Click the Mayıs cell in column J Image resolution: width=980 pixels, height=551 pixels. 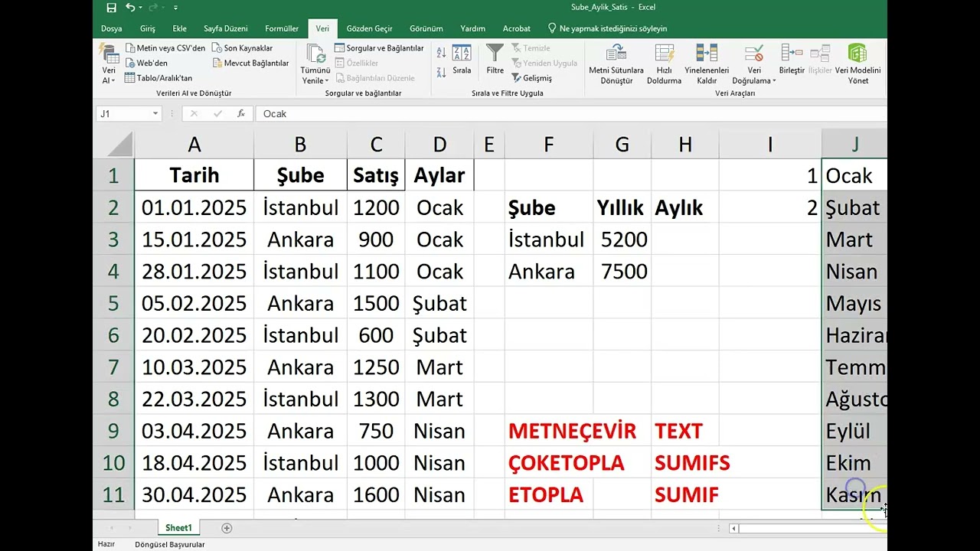[x=854, y=303]
